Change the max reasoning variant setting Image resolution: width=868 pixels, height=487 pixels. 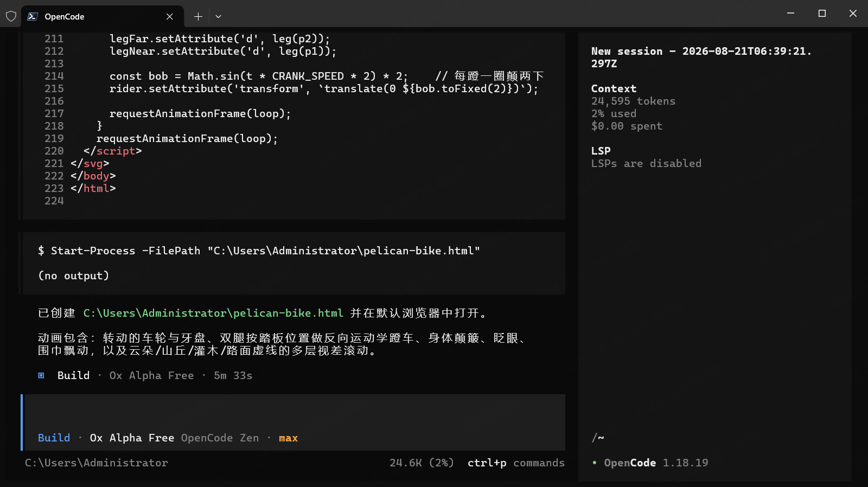point(288,438)
